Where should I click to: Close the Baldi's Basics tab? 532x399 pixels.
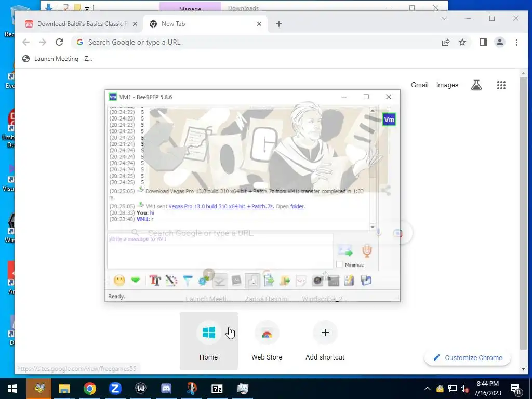click(x=135, y=24)
